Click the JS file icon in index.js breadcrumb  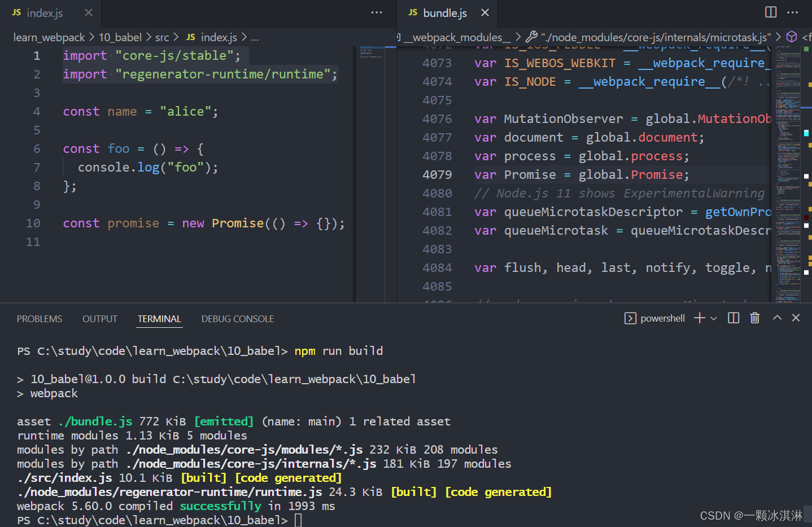[x=191, y=37]
